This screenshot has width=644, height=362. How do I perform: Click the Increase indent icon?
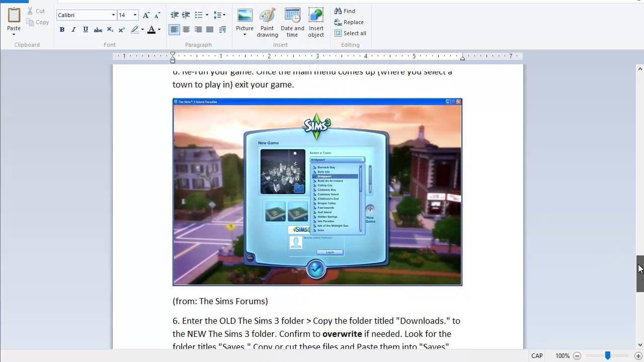tap(186, 15)
